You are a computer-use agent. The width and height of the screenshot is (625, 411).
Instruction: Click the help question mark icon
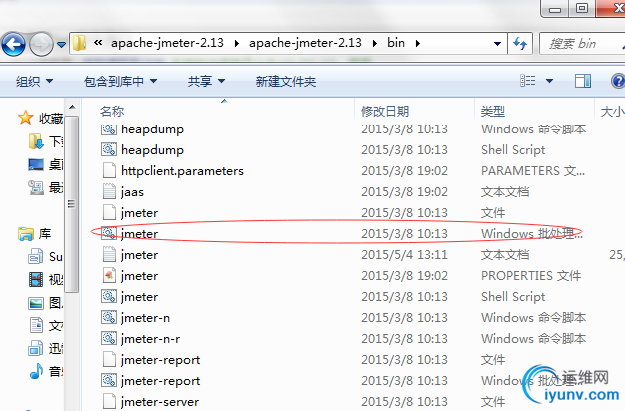click(618, 81)
